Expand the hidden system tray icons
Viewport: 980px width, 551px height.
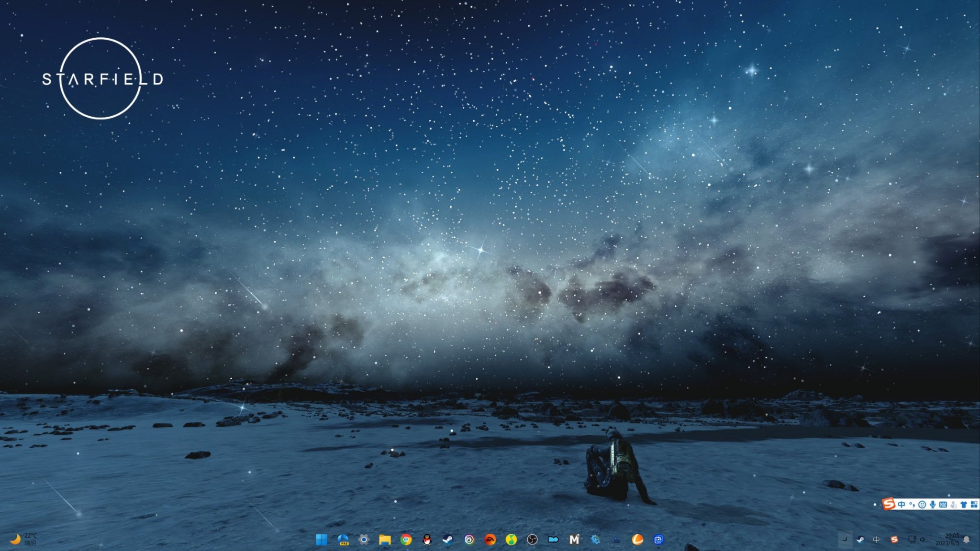coord(845,540)
